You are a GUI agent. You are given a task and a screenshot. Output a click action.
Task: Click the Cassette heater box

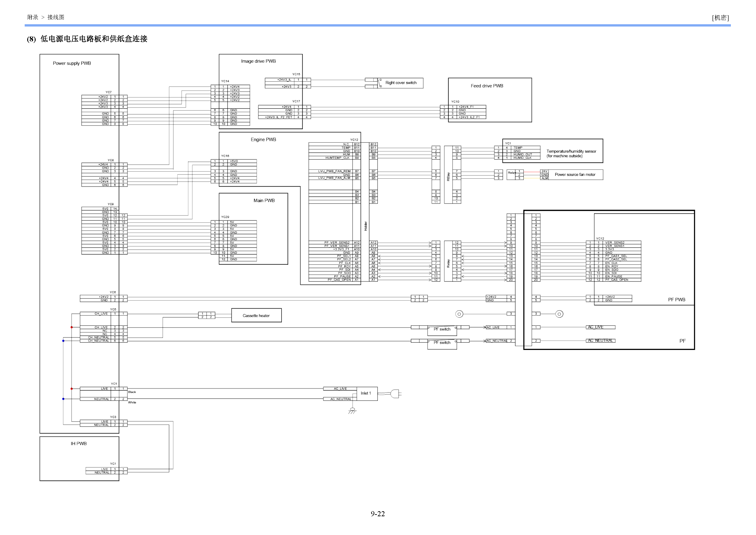[x=256, y=315]
